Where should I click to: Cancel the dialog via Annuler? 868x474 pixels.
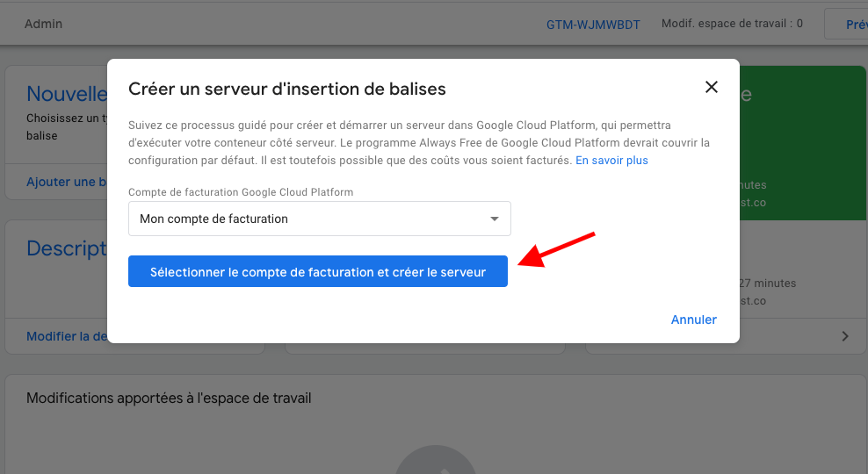[x=694, y=320]
